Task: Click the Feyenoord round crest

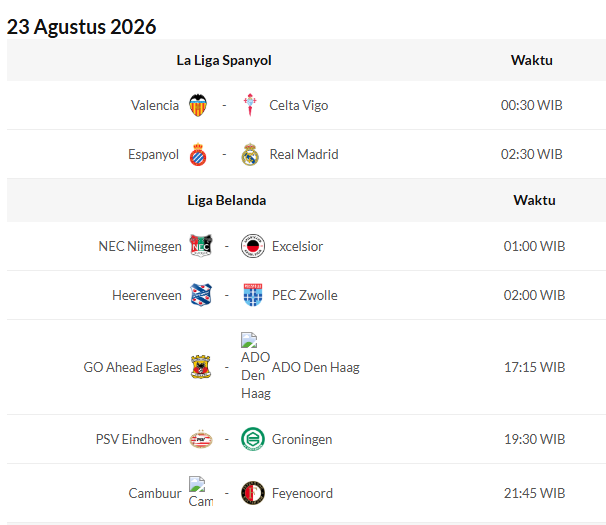Action: [253, 493]
